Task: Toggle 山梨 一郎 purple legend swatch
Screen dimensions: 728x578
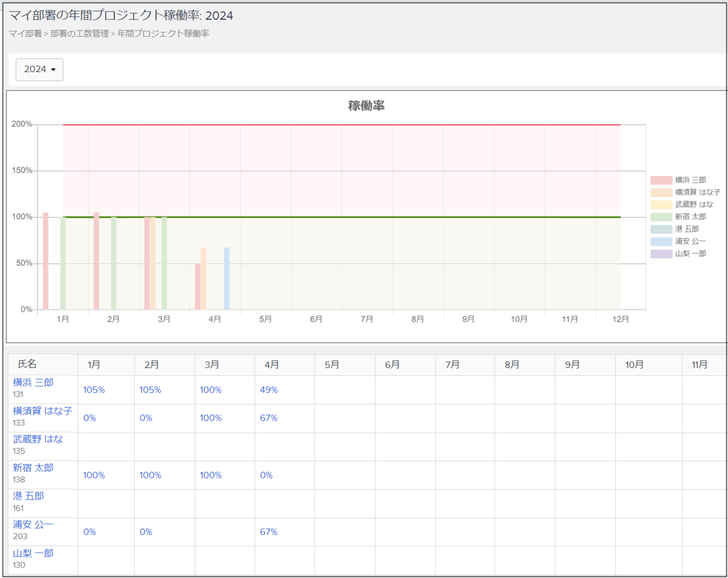Action: 661,254
